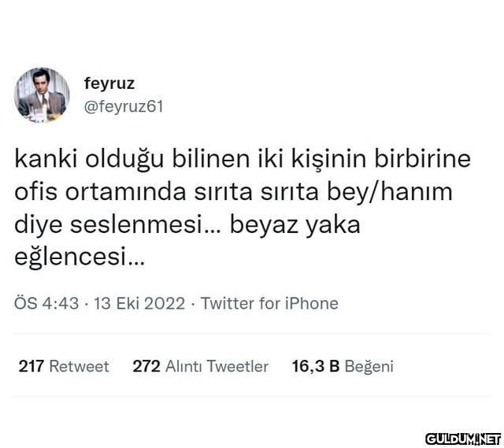
Task: Open the Alıntı Tweetler list
Action: point(217,366)
